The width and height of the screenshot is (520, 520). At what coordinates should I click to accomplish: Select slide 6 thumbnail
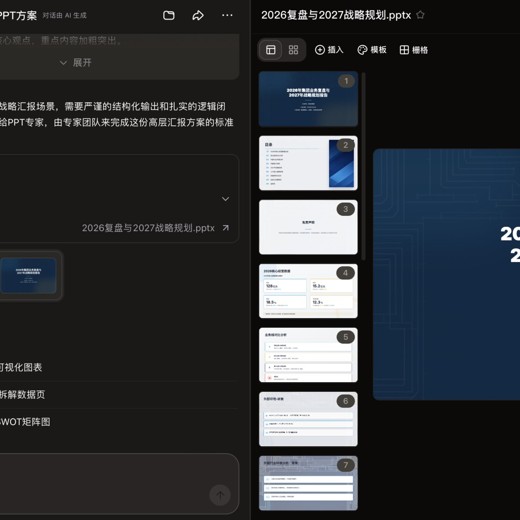click(x=308, y=419)
